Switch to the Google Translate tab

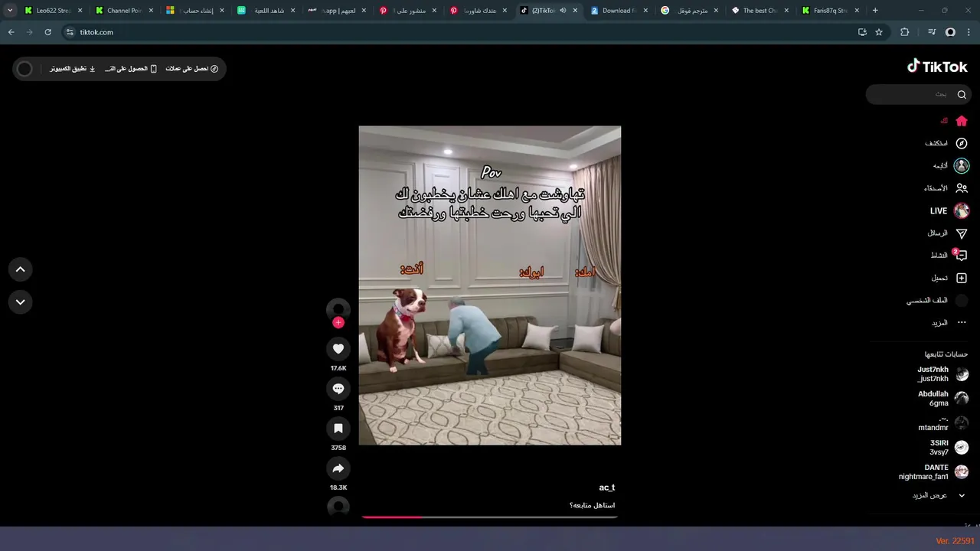tap(689, 11)
